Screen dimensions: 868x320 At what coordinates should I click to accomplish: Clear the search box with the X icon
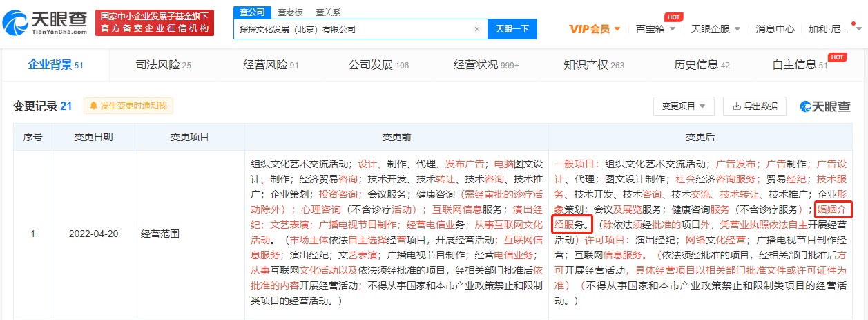(x=476, y=30)
